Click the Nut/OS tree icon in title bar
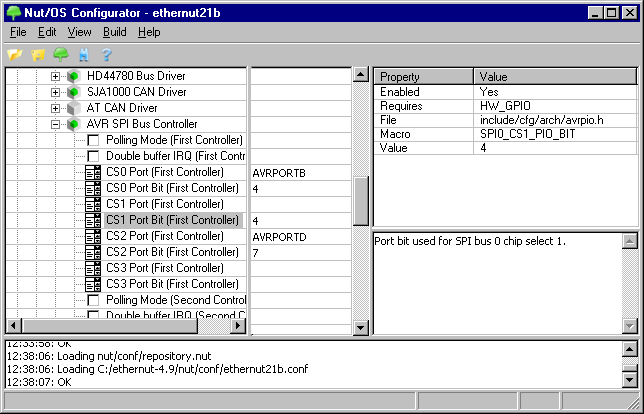 [14, 13]
